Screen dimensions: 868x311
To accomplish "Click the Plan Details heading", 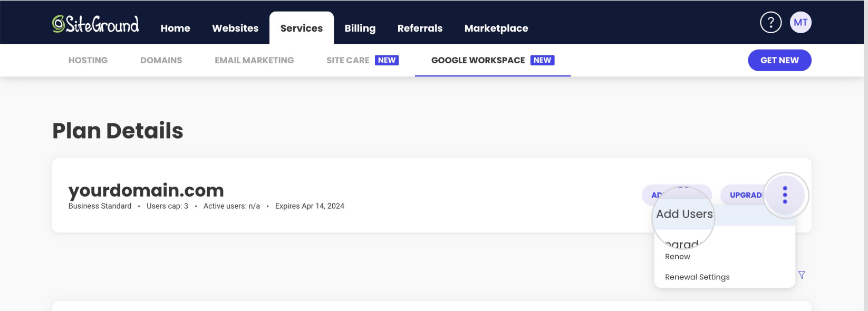I will pos(118,131).
